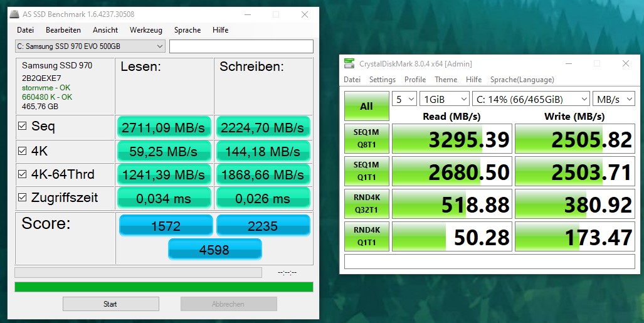Open the Sprache(Language) menu
644x323 pixels.
(522, 79)
